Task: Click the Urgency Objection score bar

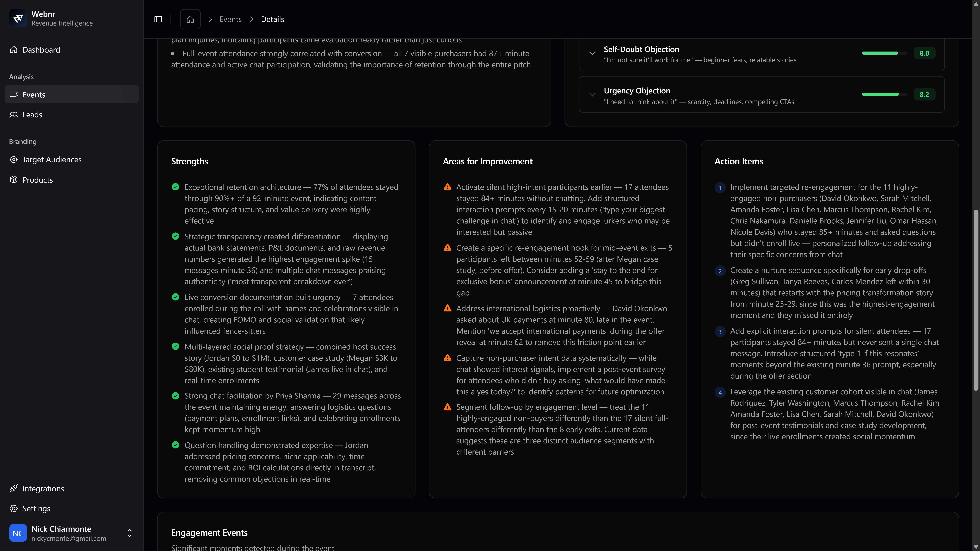Action: [884, 94]
